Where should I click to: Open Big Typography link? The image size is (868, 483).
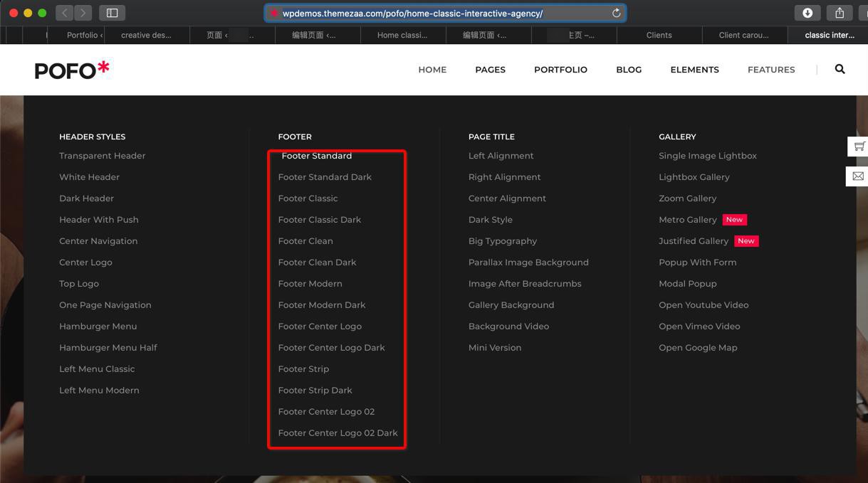click(503, 241)
